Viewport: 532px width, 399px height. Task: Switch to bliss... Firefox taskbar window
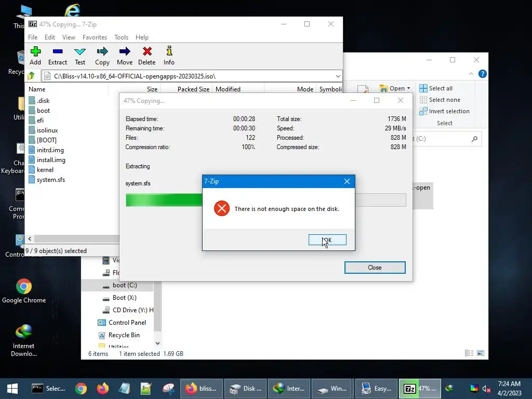click(202, 389)
